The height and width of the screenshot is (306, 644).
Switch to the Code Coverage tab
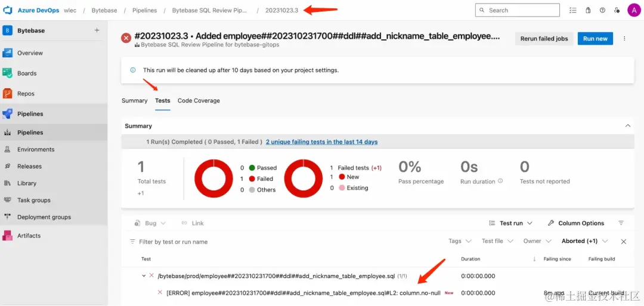199,101
